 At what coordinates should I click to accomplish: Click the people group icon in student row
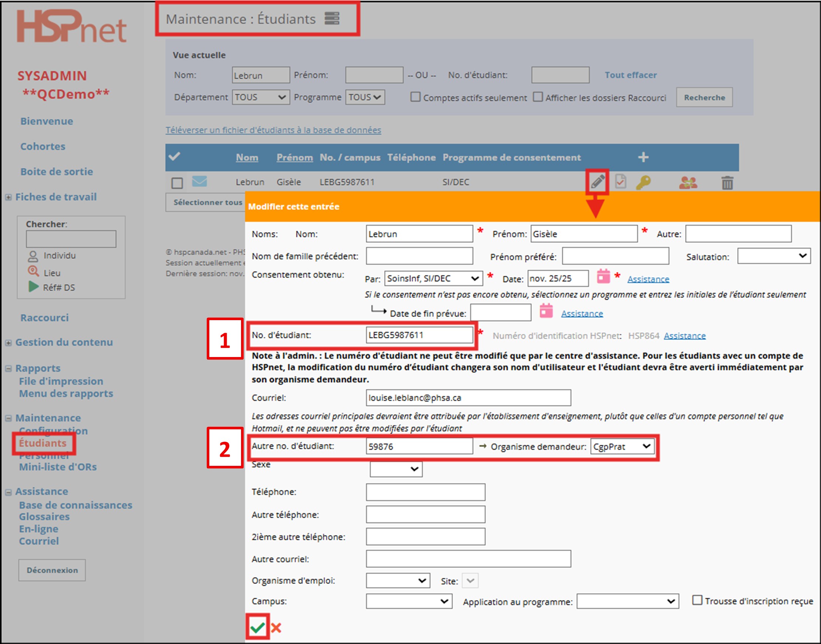pos(688,183)
